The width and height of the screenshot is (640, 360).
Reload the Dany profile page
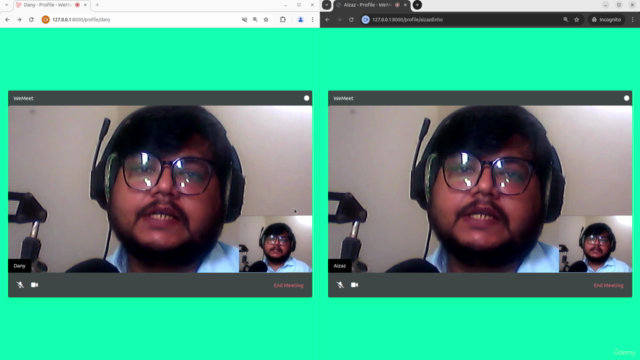tap(31, 20)
